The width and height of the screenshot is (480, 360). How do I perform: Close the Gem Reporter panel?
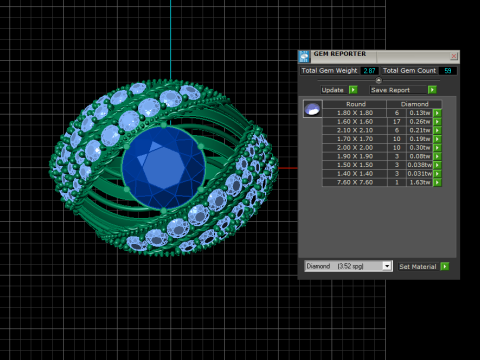454,56
